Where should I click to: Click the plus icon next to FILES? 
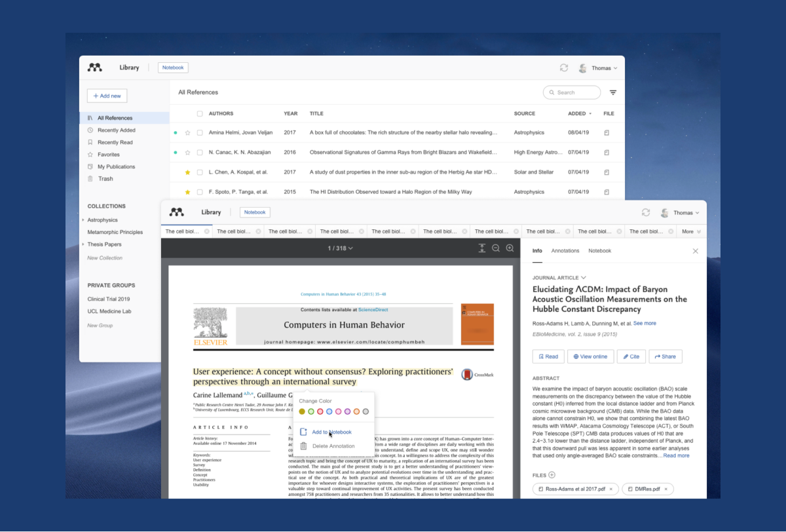click(x=552, y=475)
